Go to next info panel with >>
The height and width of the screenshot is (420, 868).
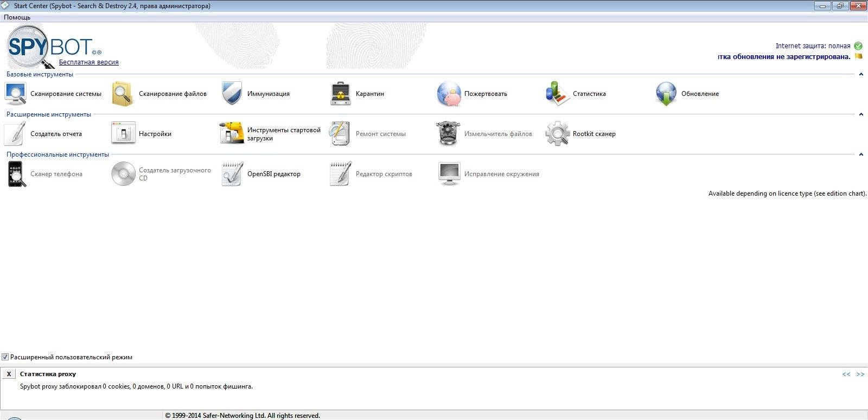(860, 374)
